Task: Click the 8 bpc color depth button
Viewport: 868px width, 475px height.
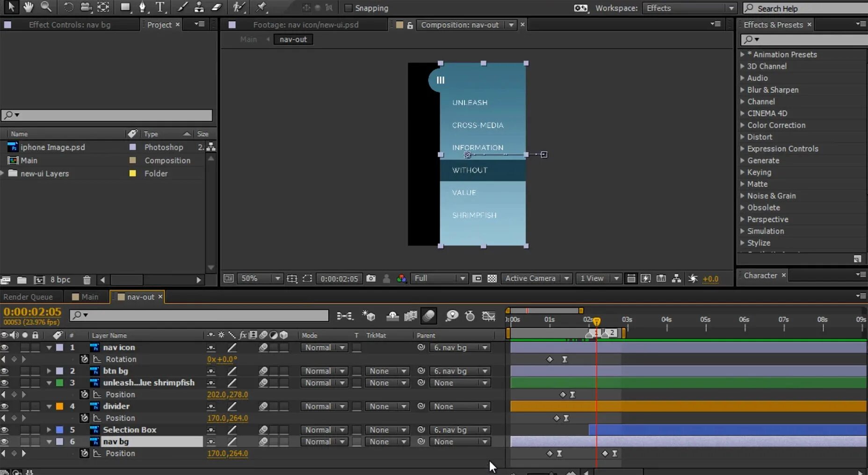Action: tap(60, 280)
